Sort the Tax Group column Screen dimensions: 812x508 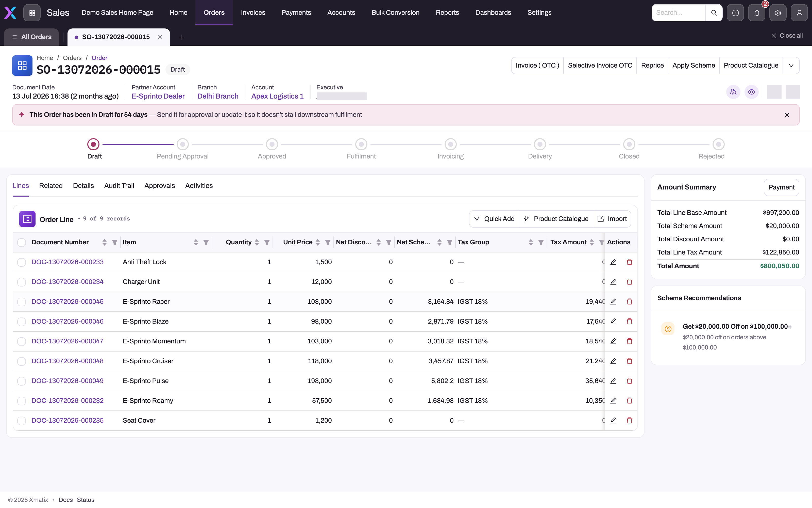tap(531, 242)
